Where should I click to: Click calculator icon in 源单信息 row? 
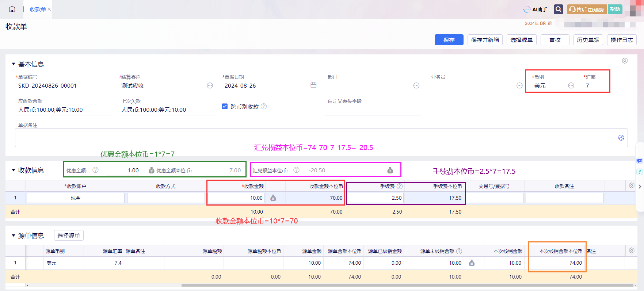click(x=472, y=263)
